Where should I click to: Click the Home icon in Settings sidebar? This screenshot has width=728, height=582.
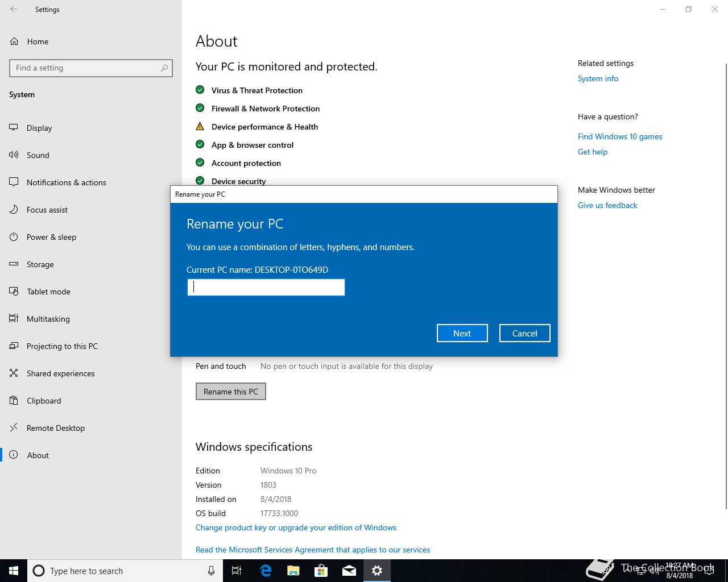click(14, 41)
